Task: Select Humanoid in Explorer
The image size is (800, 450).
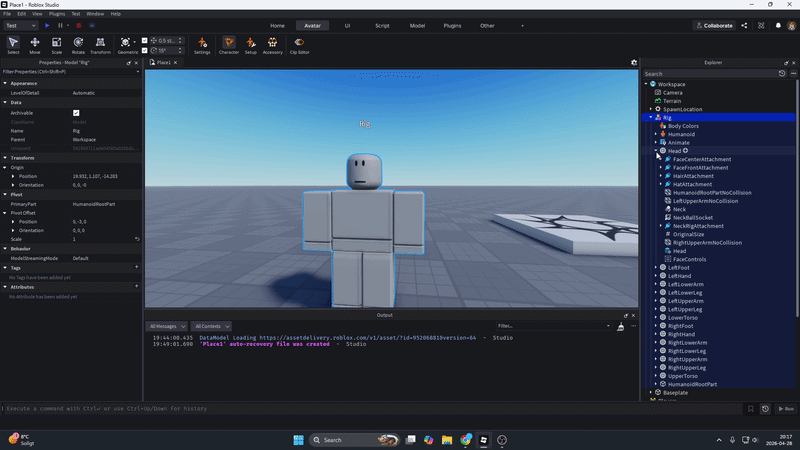Action: click(x=681, y=134)
